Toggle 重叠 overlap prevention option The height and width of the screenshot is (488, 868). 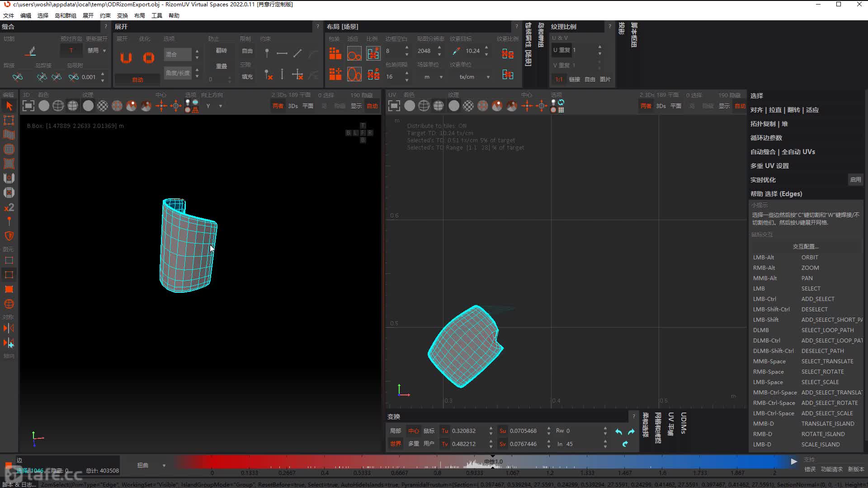pyautogui.click(x=221, y=66)
